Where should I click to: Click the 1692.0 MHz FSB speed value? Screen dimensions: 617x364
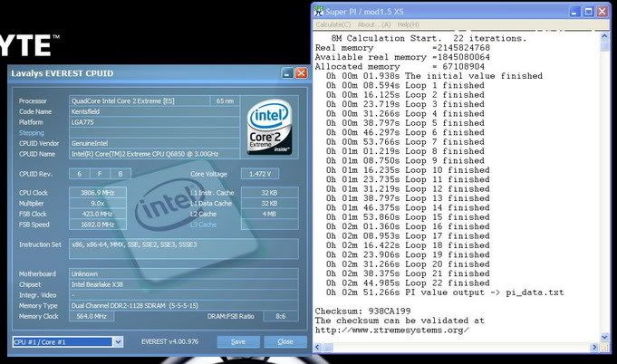98,225
